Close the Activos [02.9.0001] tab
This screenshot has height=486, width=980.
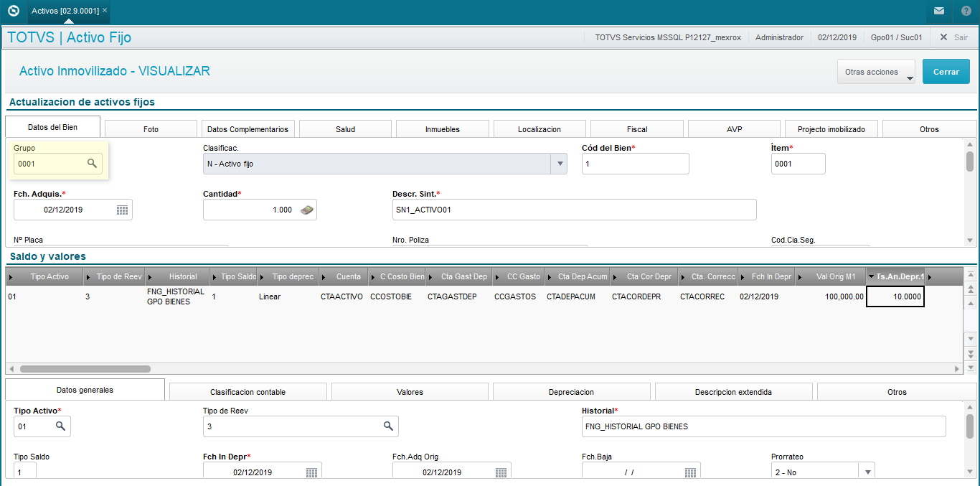[105, 11]
